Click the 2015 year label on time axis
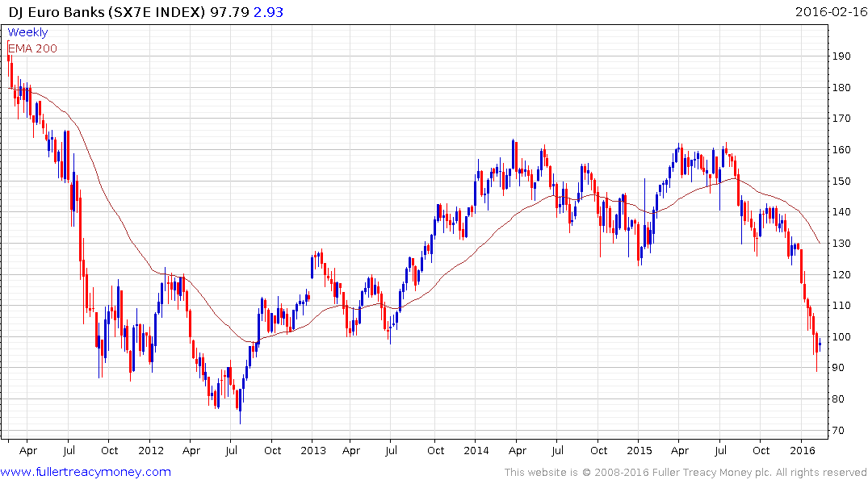The height and width of the screenshot is (484, 868). click(639, 450)
